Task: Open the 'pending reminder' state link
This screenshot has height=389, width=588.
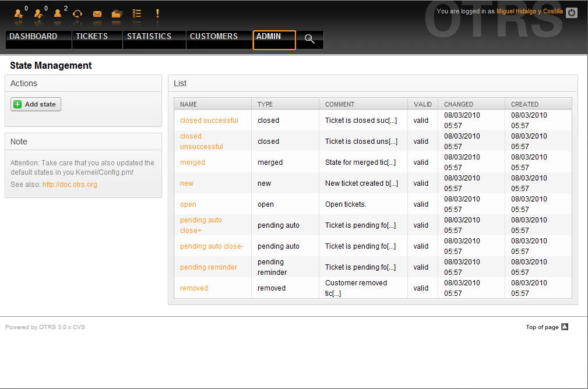Action: pyautogui.click(x=209, y=267)
